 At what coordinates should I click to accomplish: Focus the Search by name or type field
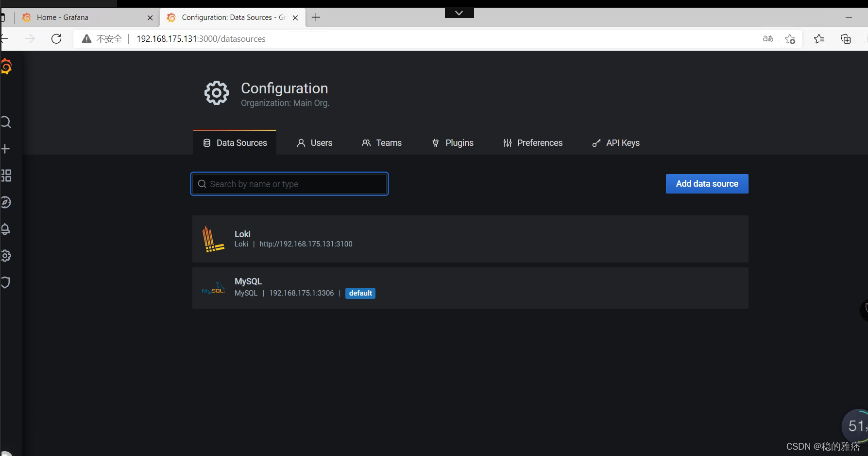pos(289,184)
